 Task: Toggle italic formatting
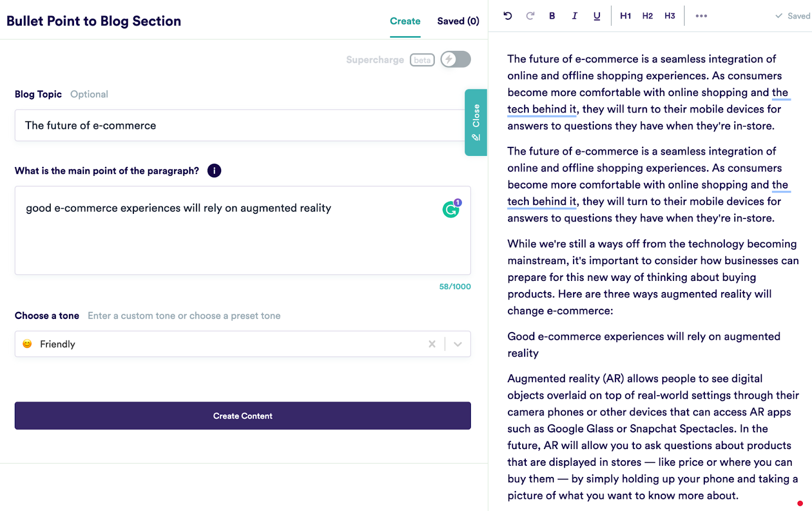[x=574, y=16]
